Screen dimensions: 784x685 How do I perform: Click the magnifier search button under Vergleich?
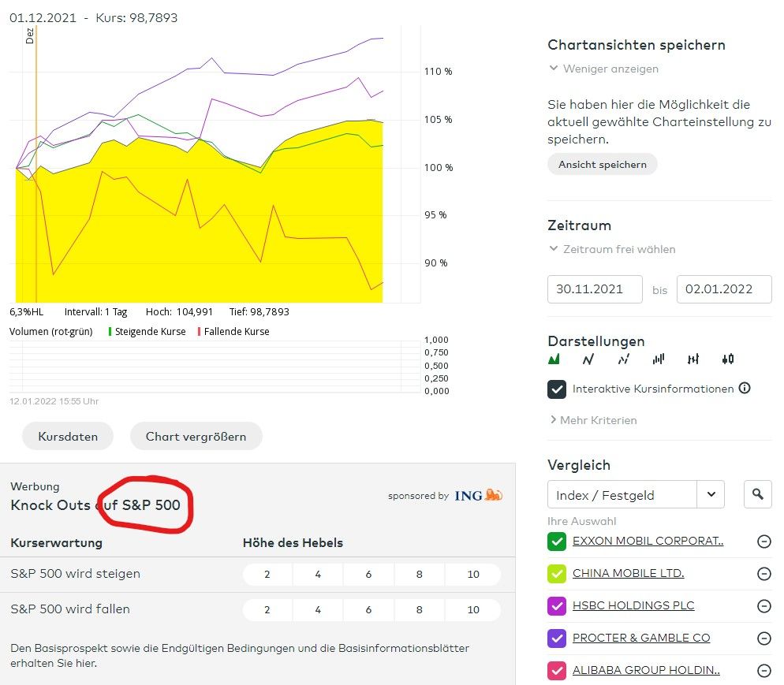[x=757, y=494]
